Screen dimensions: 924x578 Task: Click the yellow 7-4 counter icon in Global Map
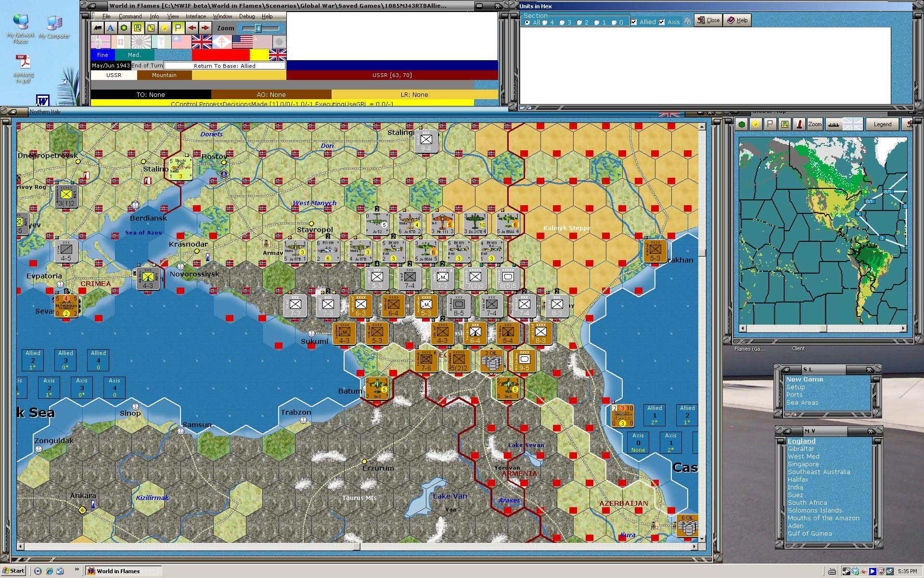[x=785, y=124]
